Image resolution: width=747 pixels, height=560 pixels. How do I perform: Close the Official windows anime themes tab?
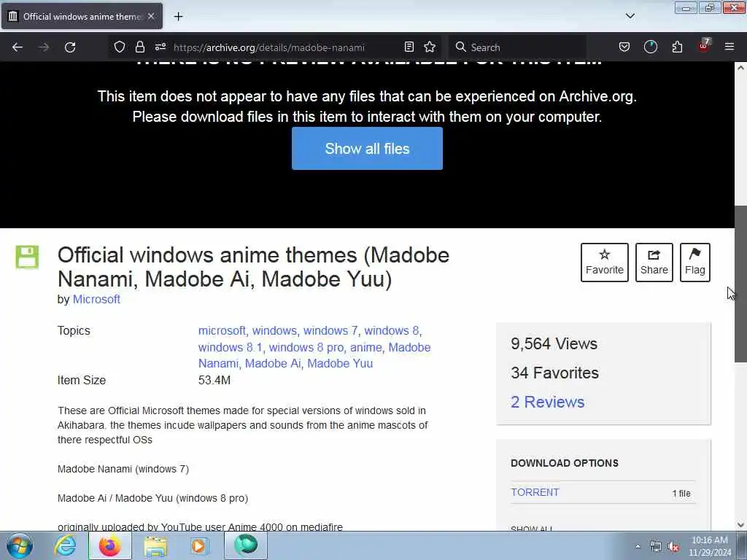tap(151, 16)
